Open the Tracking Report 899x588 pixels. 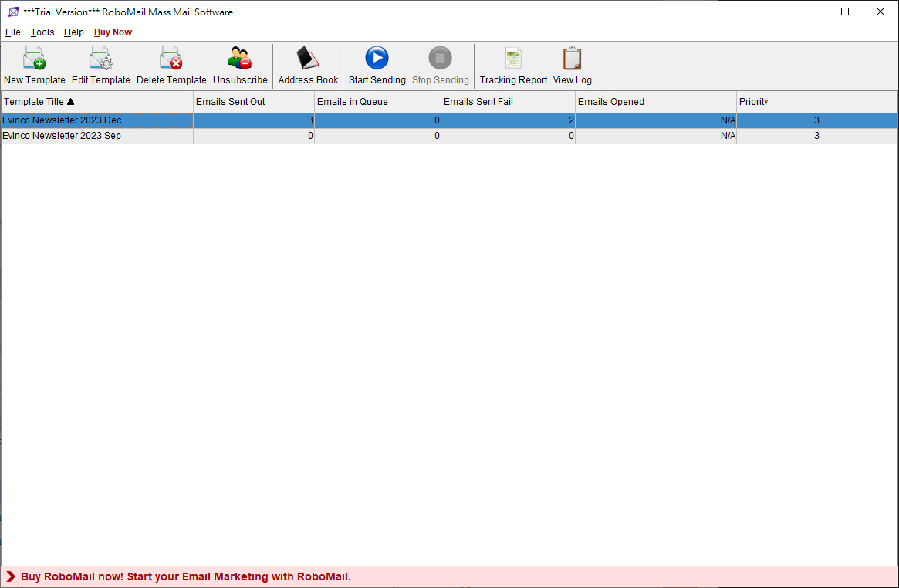point(513,65)
